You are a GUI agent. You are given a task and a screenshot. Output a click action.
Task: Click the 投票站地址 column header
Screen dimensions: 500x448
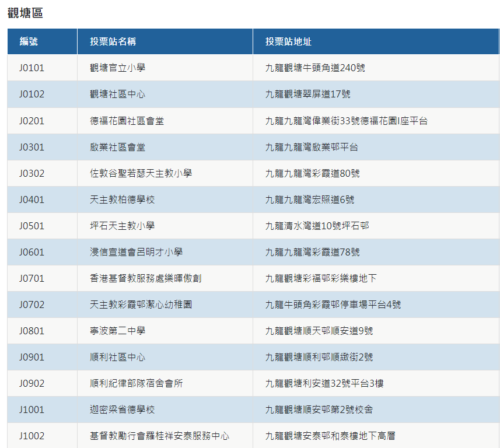(x=288, y=41)
